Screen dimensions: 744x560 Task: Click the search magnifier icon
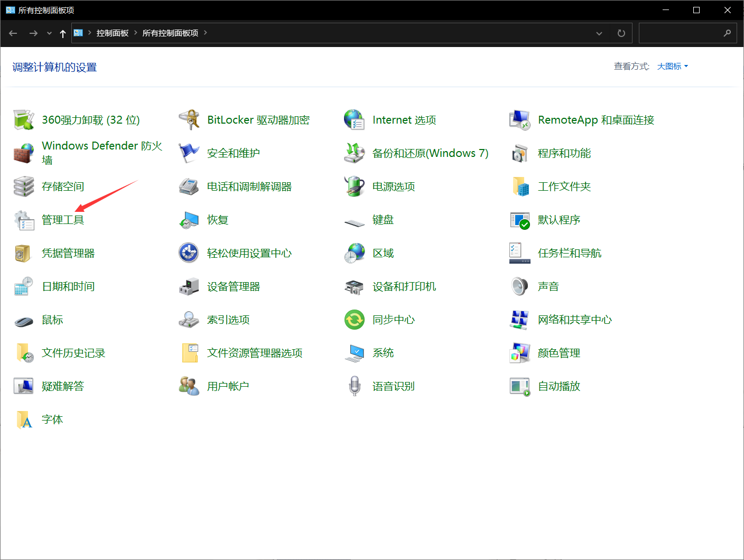tap(727, 33)
